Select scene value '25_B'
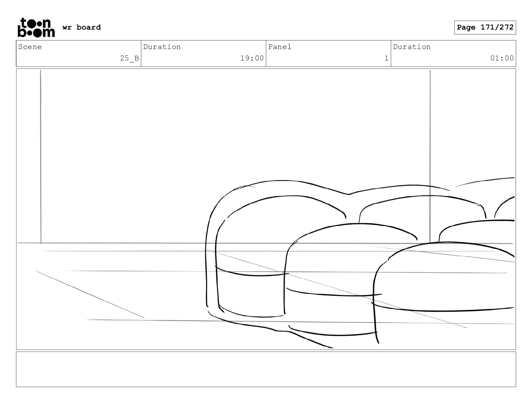532x411 pixels. (129, 58)
